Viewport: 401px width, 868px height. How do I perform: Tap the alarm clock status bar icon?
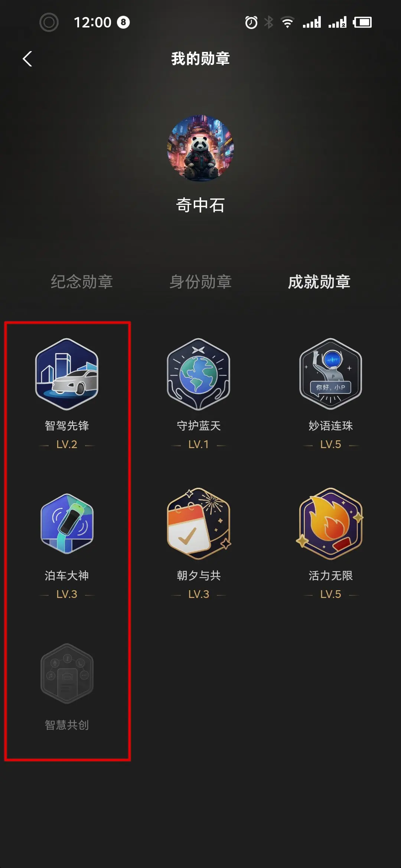(251, 22)
